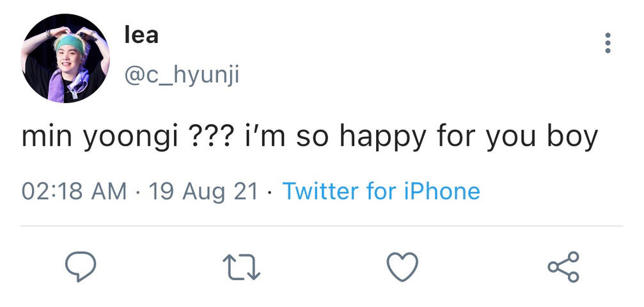Select the 19 Aug 21 date

[203, 191]
